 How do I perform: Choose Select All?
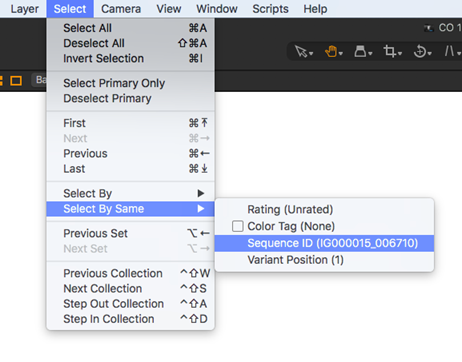130,28
